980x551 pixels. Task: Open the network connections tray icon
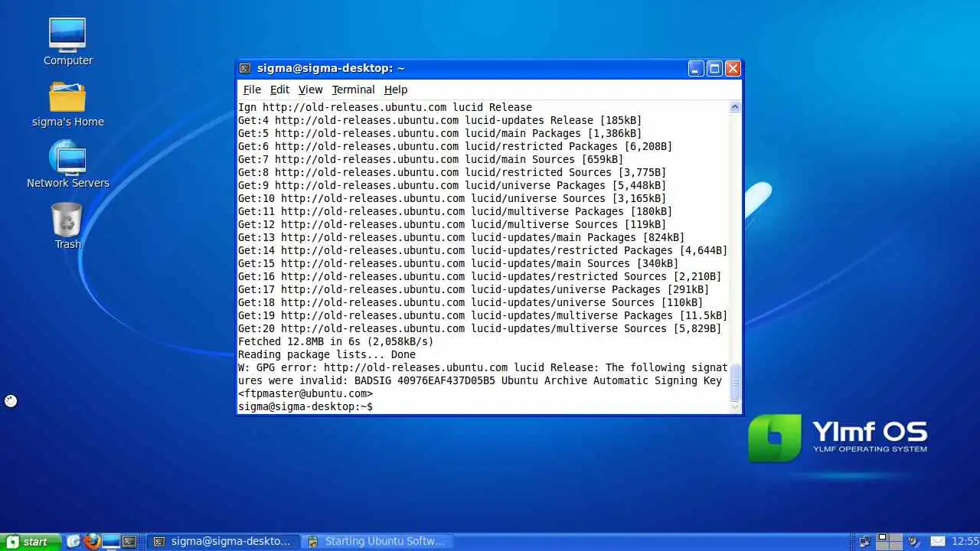pos(864,541)
